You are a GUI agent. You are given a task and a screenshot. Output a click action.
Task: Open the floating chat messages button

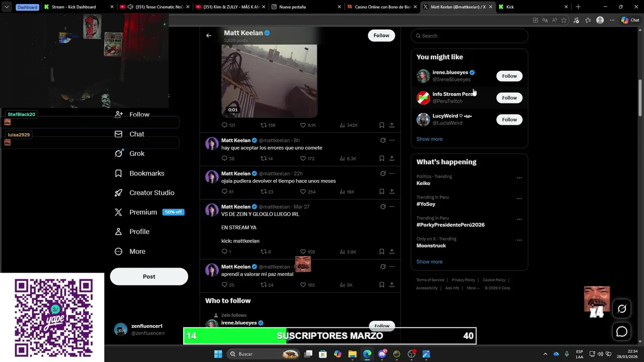(x=622, y=332)
